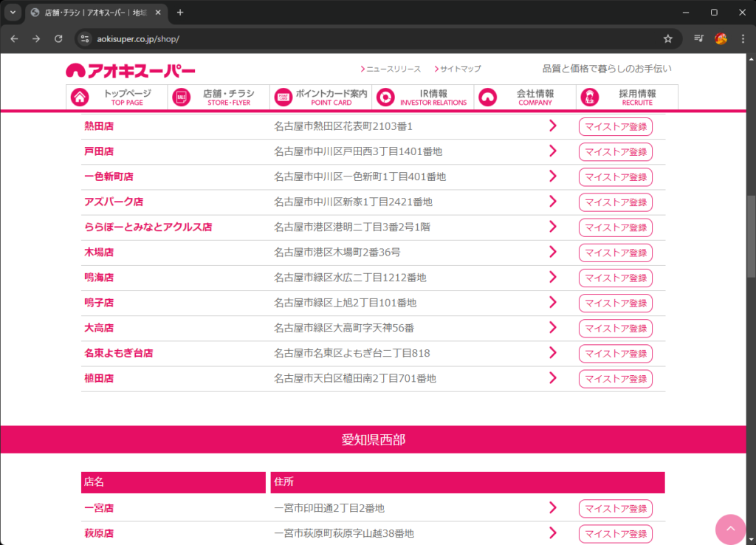Click the sale icon beside 店舗・チラシ
This screenshot has height=545, width=756.
(x=182, y=97)
